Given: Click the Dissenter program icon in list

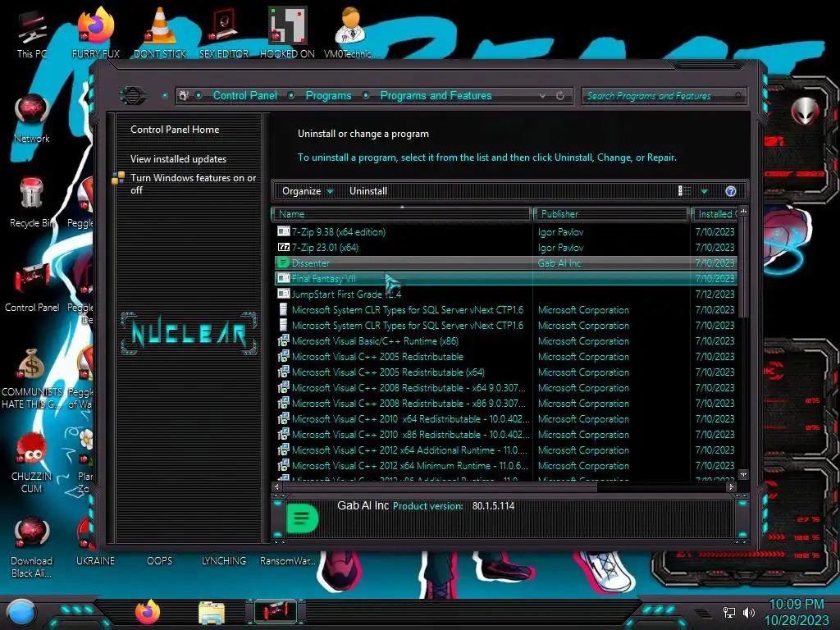Looking at the screenshot, I should pos(283,263).
